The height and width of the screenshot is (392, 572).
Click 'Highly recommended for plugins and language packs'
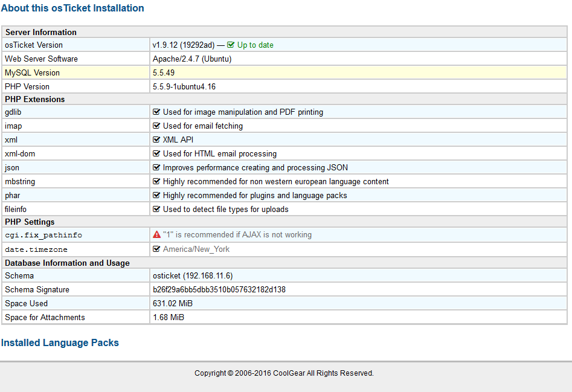pos(255,195)
